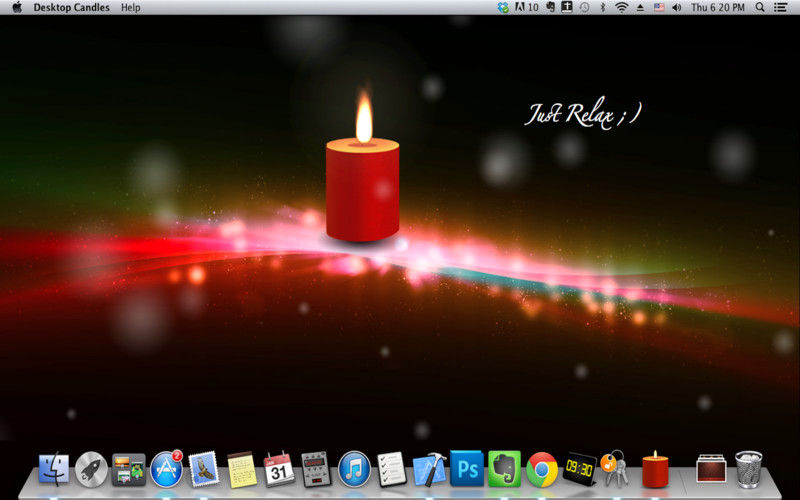This screenshot has height=500, width=800.
Task: Open Notification Center
Action: [780, 8]
